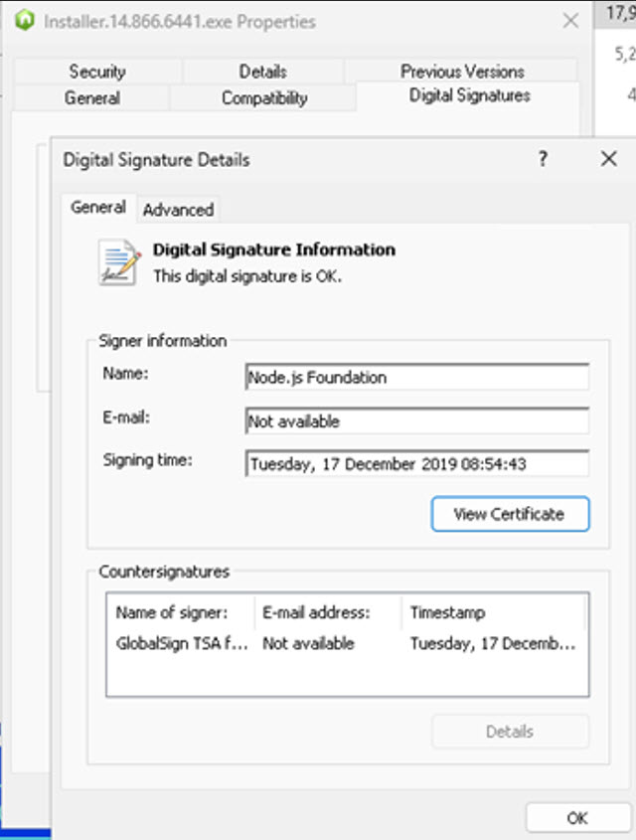Open the Details tab in the Properties window
The width and height of the screenshot is (636, 840).
click(263, 72)
